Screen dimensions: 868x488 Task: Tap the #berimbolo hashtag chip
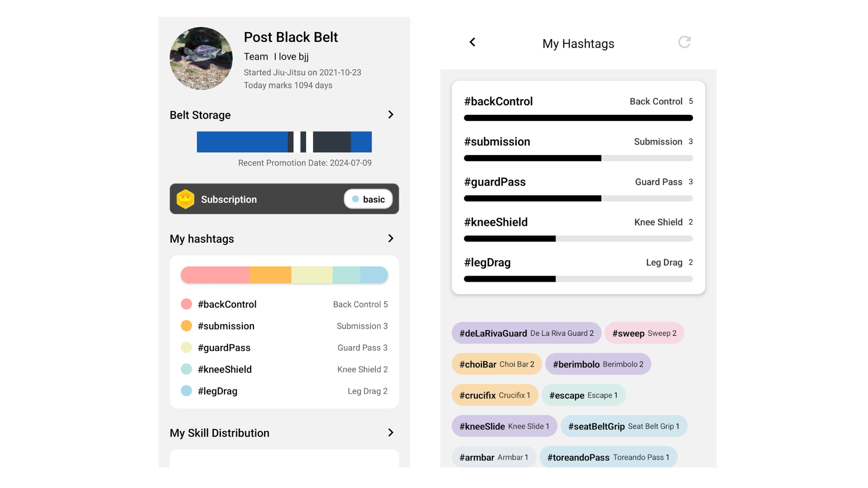[598, 364]
